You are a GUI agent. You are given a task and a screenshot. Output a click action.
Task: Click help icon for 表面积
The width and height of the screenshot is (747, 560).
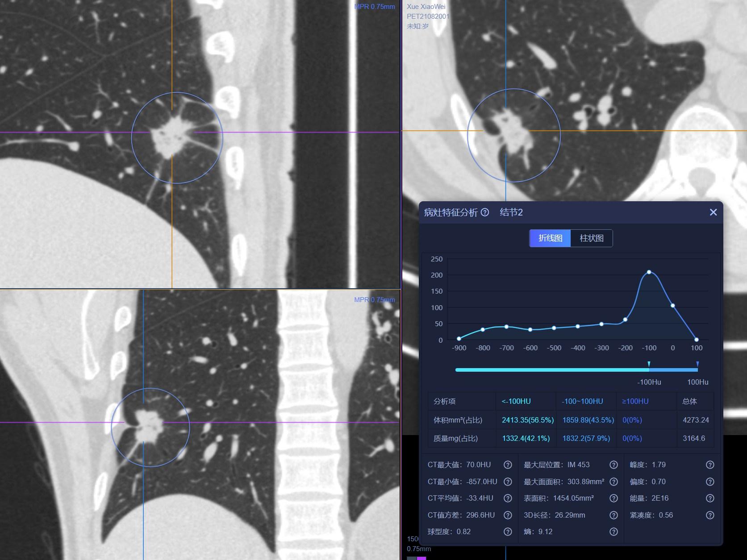point(613,498)
